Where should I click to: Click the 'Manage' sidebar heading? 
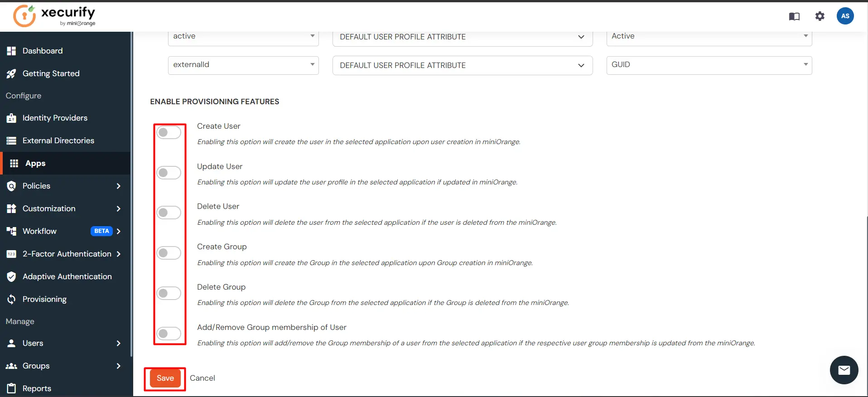tap(20, 321)
